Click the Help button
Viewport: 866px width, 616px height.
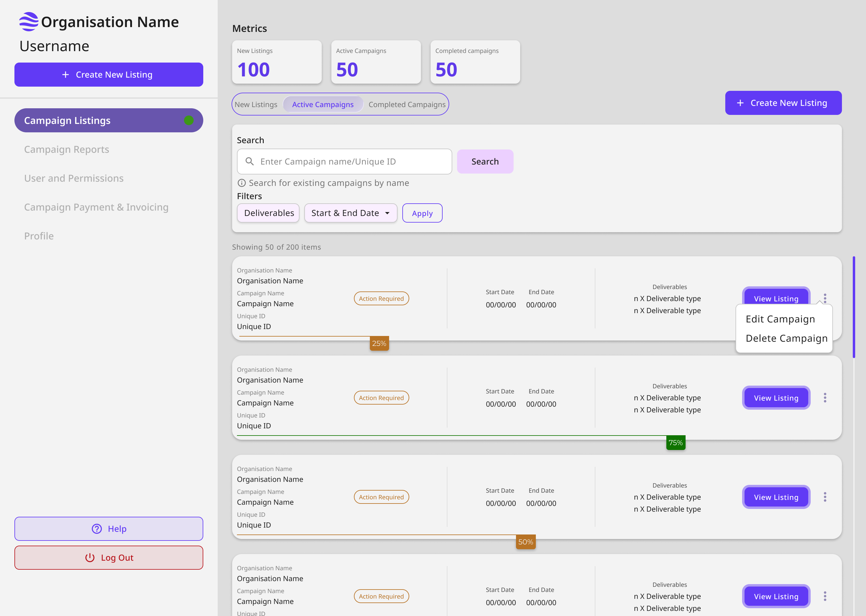pos(109,529)
